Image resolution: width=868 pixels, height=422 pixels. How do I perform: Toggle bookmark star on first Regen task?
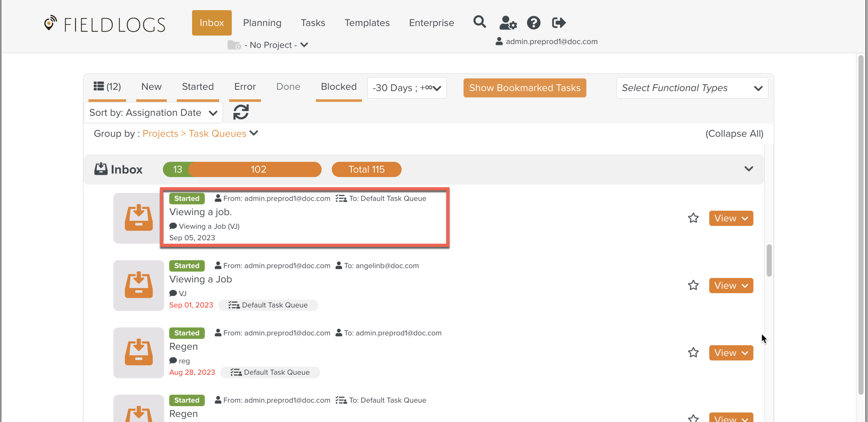pyautogui.click(x=693, y=353)
